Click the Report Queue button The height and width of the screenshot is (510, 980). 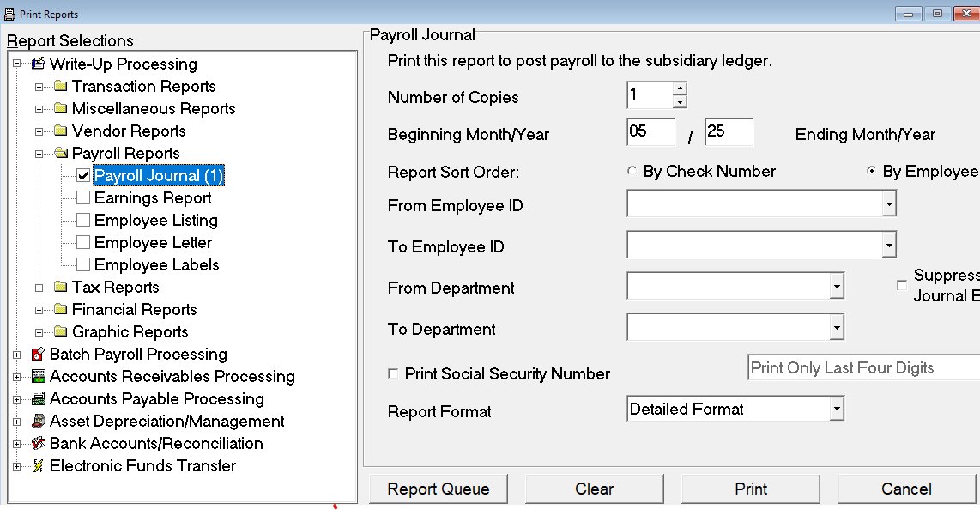tap(438, 488)
